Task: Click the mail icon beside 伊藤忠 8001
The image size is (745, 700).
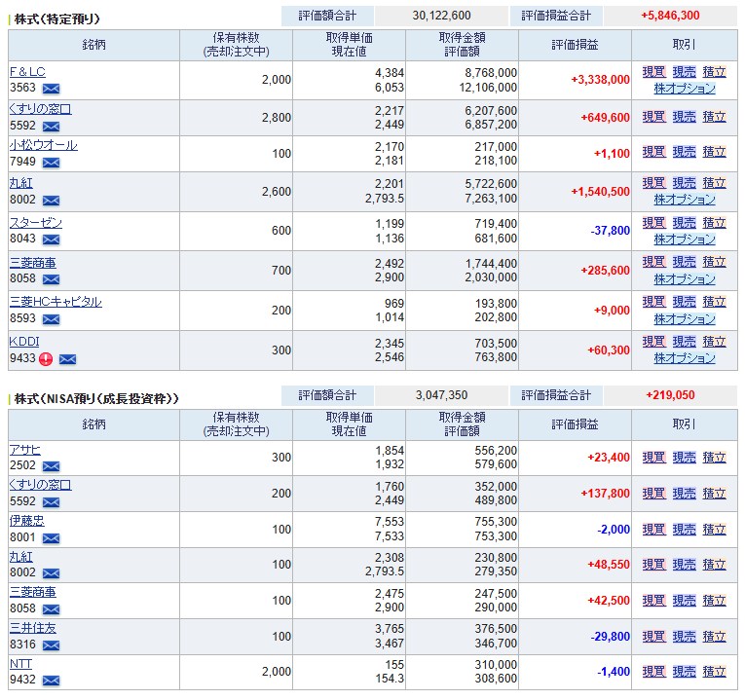Action: click(51, 538)
